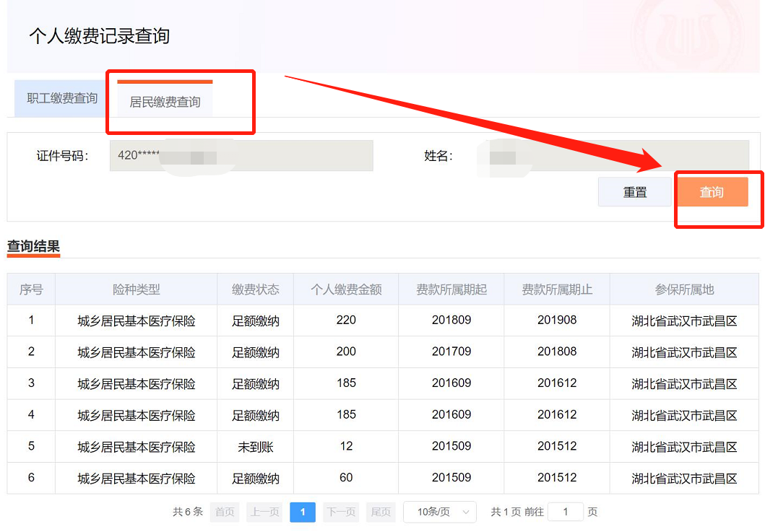Jump to last page with 尾页
765x532 pixels.
click(x=381, y=512)
